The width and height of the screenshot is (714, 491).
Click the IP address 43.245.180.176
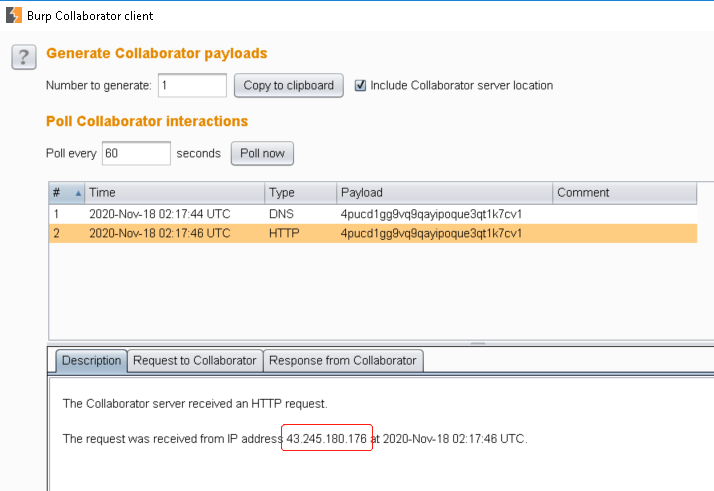coord(326,439)
